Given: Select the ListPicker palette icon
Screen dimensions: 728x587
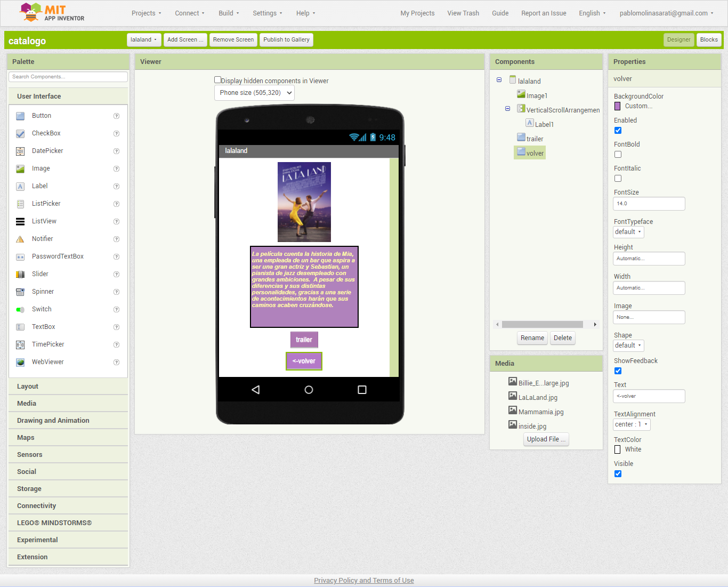Looking at the screenshot, I should (x=20, y=204).
